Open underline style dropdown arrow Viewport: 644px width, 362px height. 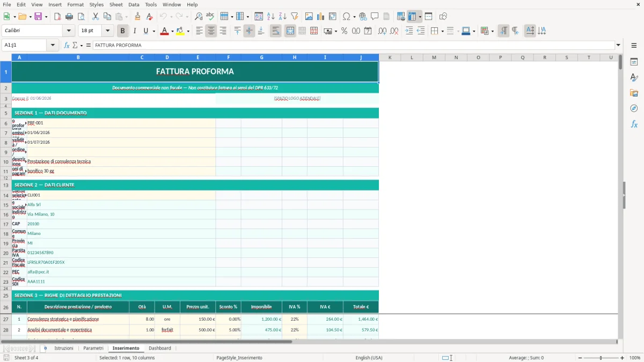pyautogui.click(x=153, y=31)
